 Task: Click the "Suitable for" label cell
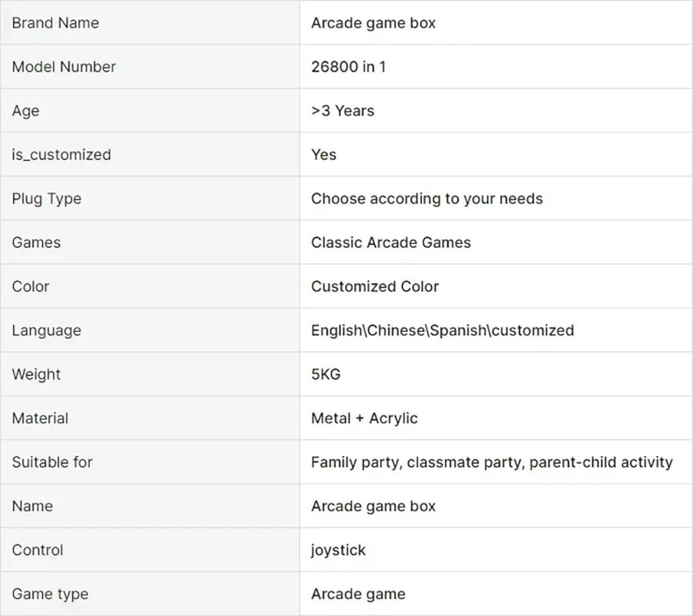pos(52,462)
